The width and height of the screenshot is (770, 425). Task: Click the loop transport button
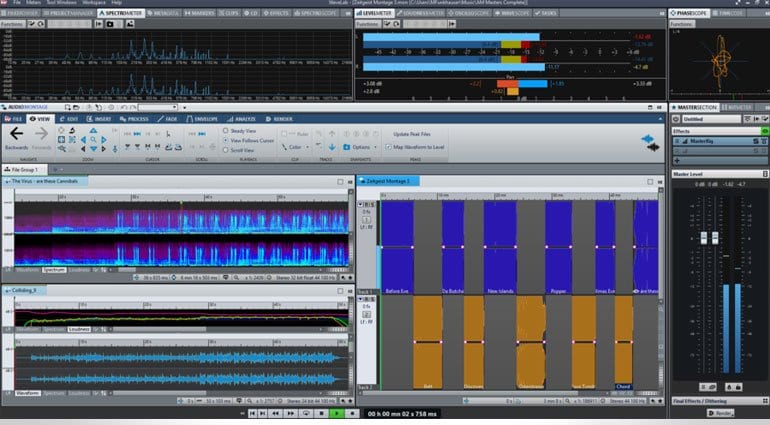(x=306, y=414)
